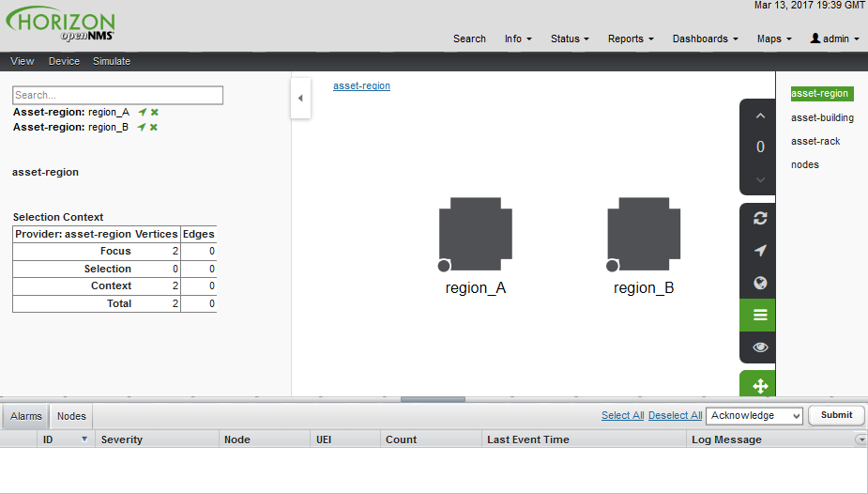The width and height of the screenshot is (868, 494).
Task: Select the region_A vertex on the map
Action: pos(476,229)
